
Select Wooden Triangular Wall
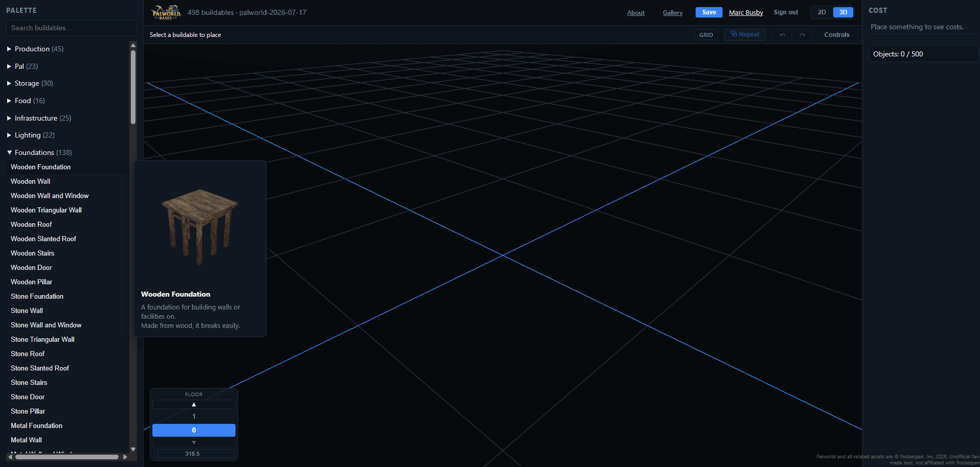(46, 210)
